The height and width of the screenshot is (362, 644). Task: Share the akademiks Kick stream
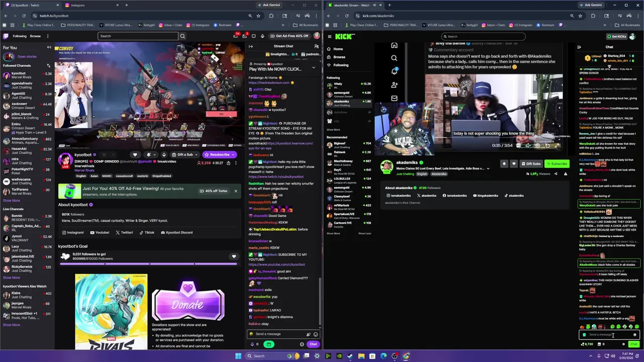(555, 174)
